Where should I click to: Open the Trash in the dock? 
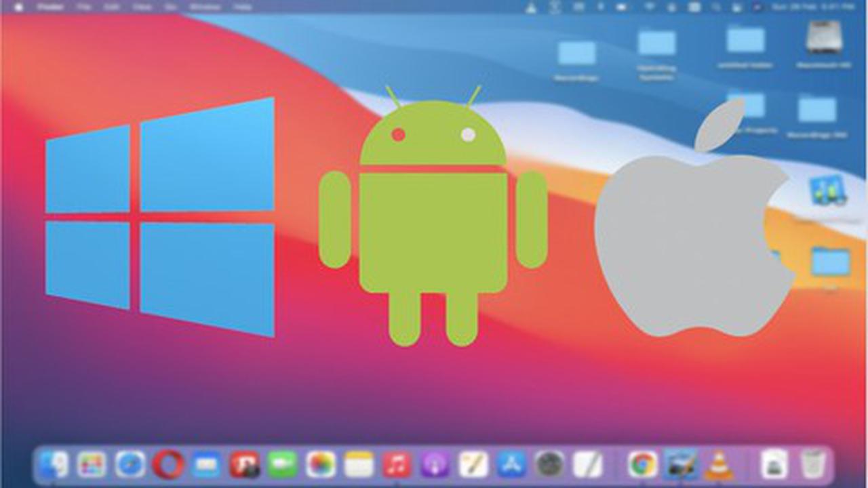811,465
